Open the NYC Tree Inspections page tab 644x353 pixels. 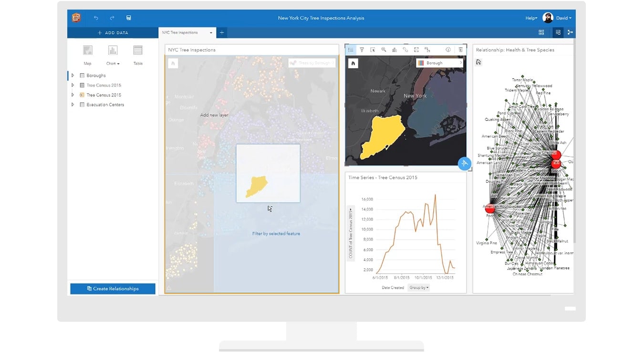(x=180, y=32)
